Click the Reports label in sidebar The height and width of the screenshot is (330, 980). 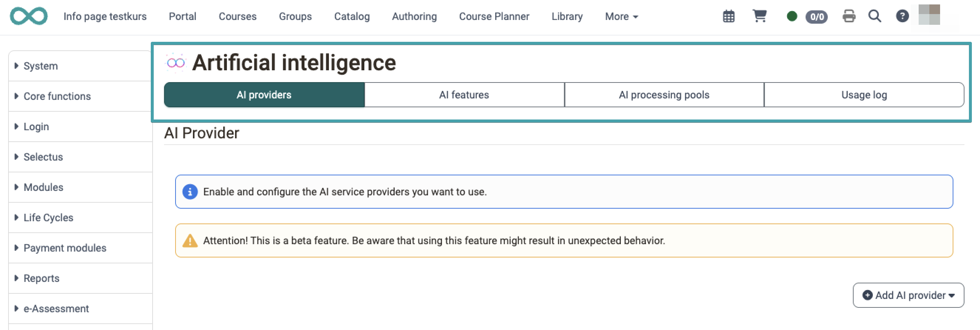(41, 278)
